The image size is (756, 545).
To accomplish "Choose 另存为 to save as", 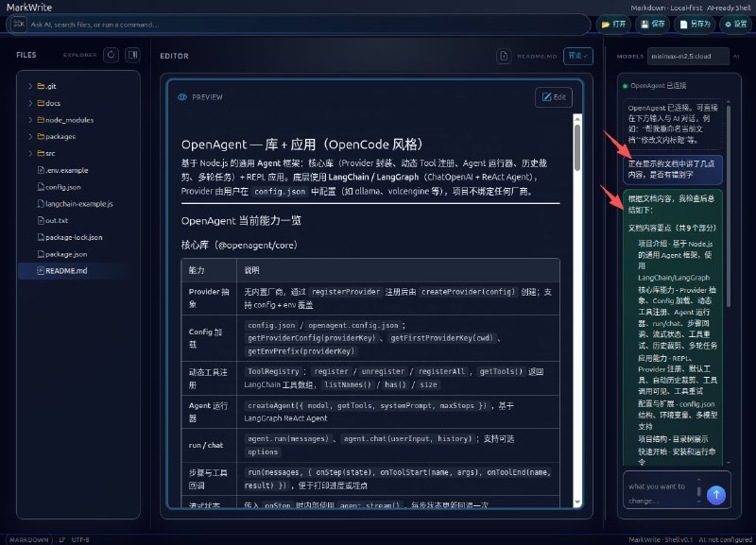I will [x=695, y=24].
